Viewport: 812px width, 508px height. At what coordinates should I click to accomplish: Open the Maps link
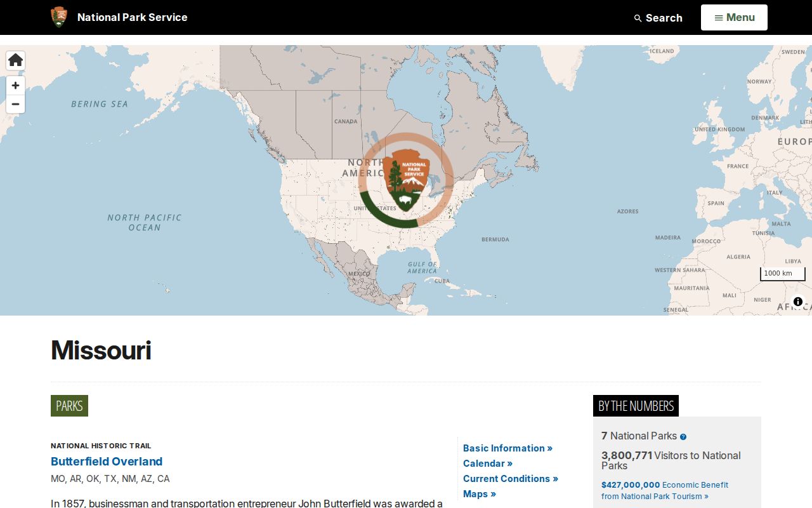click(x=480, y=494)
